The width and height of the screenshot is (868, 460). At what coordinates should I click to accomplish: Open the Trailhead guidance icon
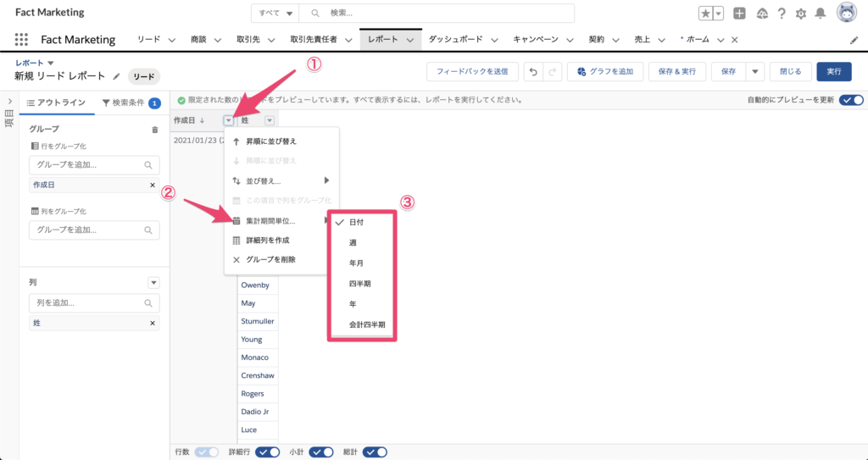pyautogui.click(x=762, y=14)
